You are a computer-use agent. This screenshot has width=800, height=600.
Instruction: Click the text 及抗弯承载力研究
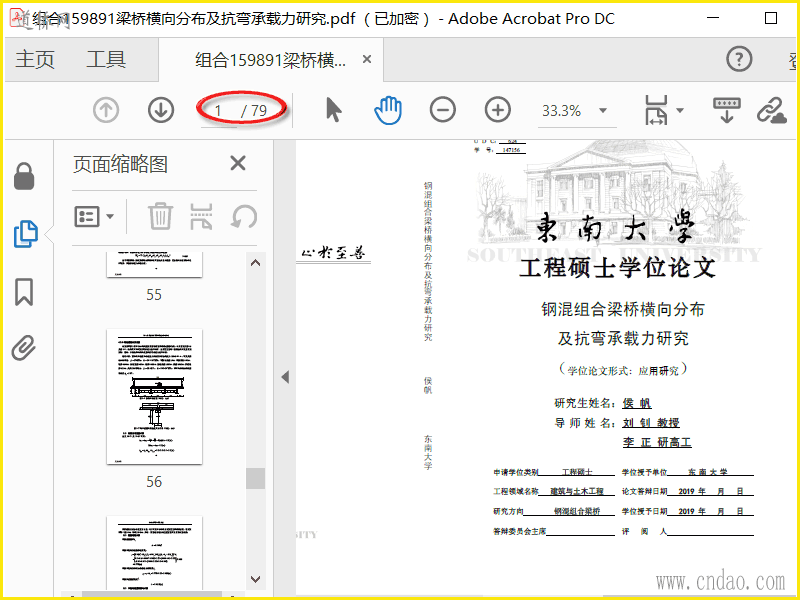pos(623,338)
